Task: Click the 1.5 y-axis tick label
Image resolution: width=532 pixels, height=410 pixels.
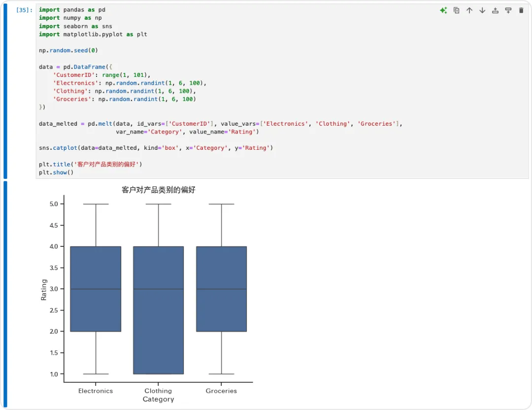Action: pos(54,353)
